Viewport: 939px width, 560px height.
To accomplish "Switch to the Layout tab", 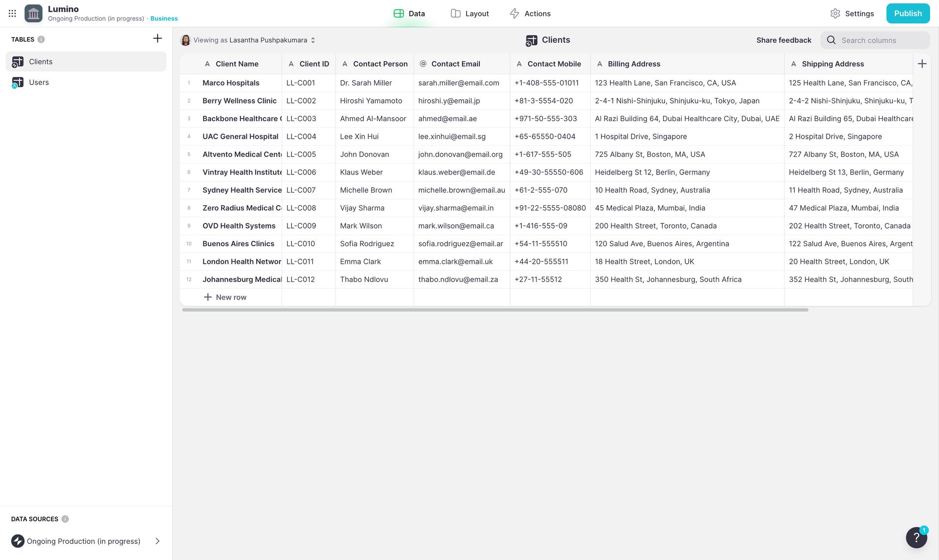I will coord(469,13).
